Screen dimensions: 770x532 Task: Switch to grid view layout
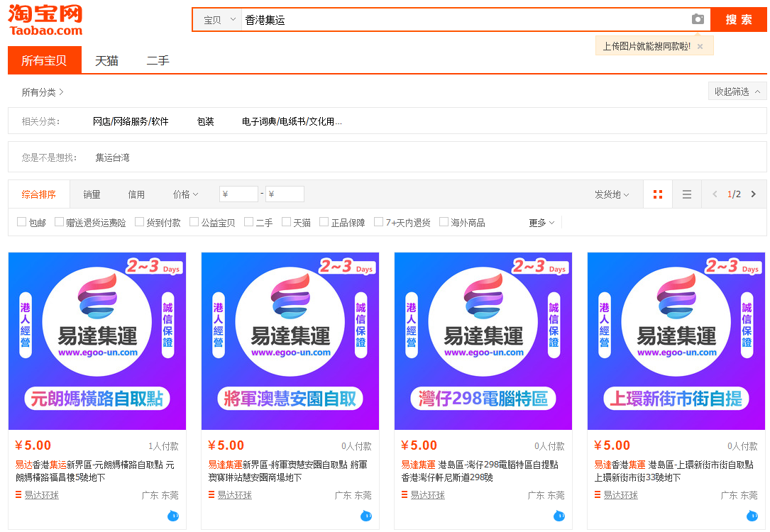658,194
